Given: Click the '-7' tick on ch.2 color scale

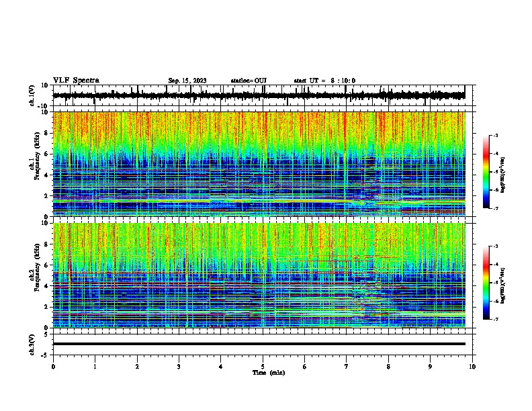Looking at the screenshot, I should pyautogui.click(x=495, y=319).
